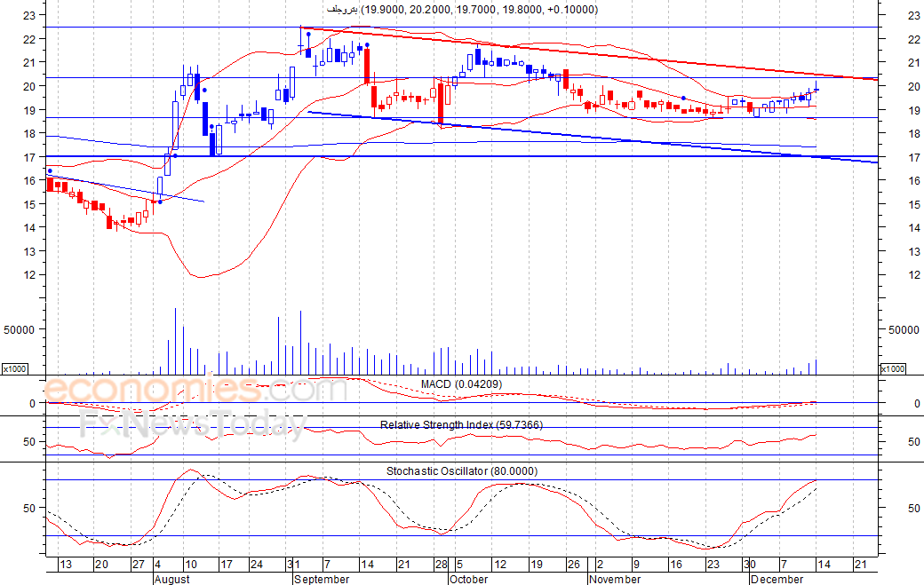Select the September month label on time axis
Viewport: 924px width, 585px height.
322,579
